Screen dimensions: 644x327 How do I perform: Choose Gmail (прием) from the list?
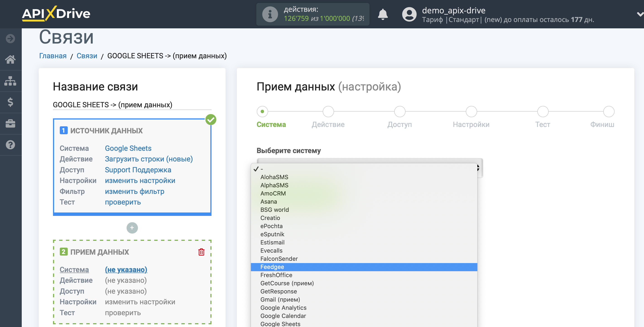pyautogui.click(x=364, y=300)
